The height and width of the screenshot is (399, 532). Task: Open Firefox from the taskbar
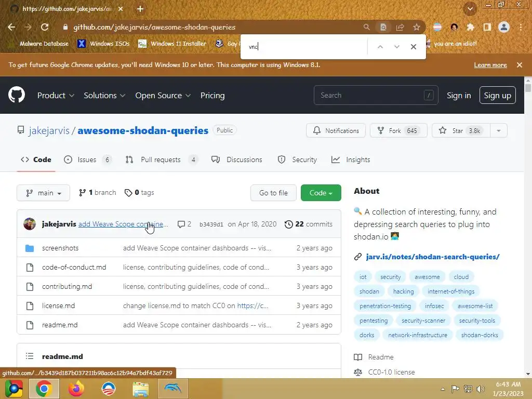76,389
